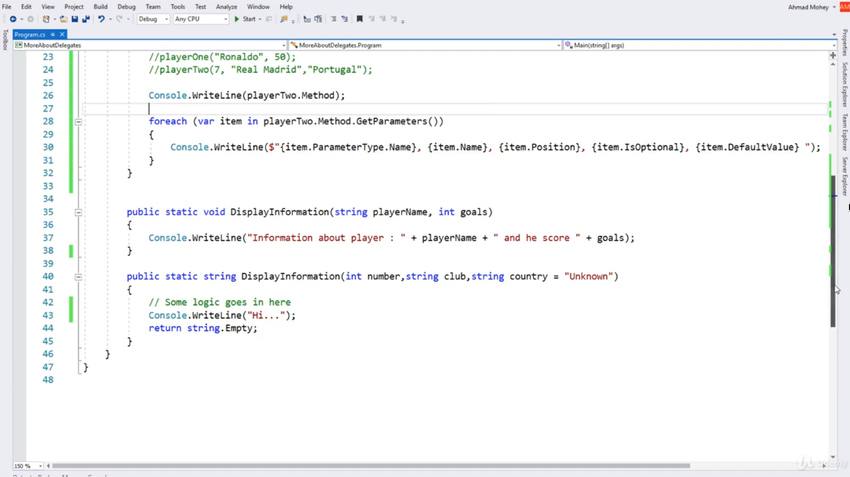Click the New Project toolbar icon
This screenshot has height=477, width=850.
click(46, 19)
